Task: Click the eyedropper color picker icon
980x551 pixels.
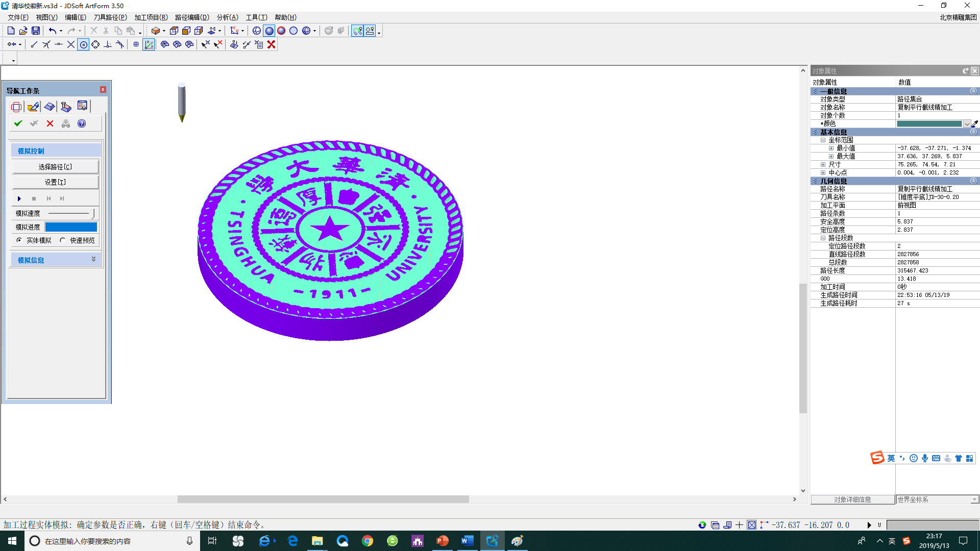Action: click(975, 123)
